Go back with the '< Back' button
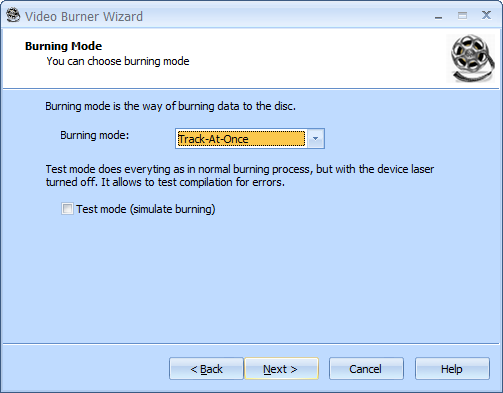This screenshot has height=393, width=503. tap(206, 369)
